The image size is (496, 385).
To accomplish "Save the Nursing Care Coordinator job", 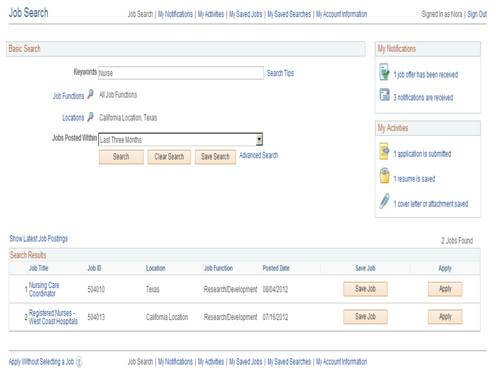I will tap(365, 289).
